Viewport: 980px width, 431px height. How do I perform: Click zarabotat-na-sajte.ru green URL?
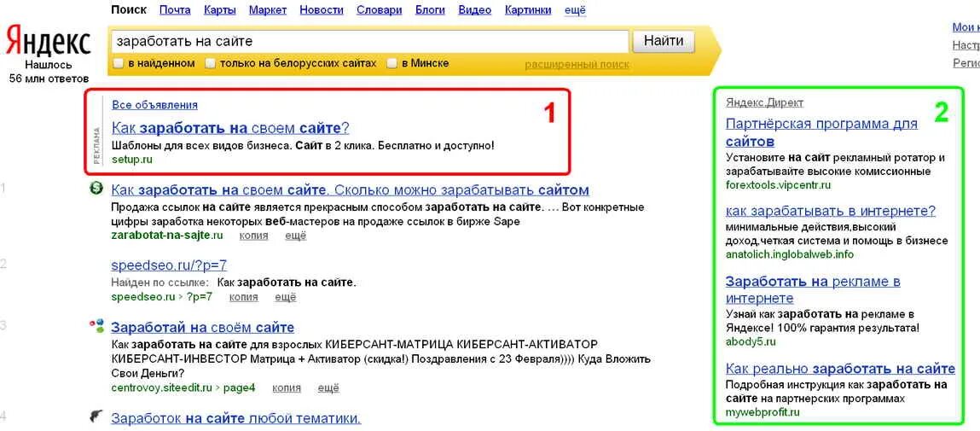pos(167,236)
